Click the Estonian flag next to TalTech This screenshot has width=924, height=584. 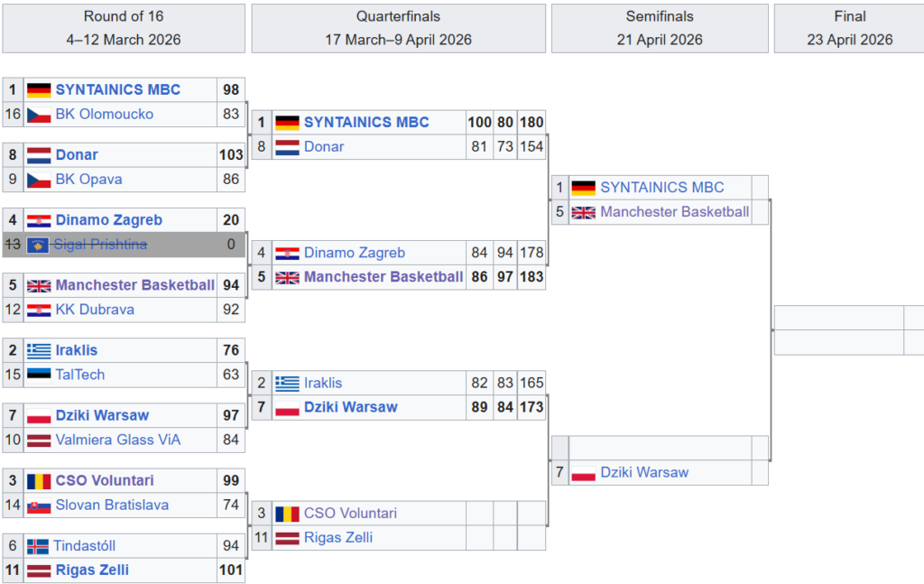tap(38, 375)
